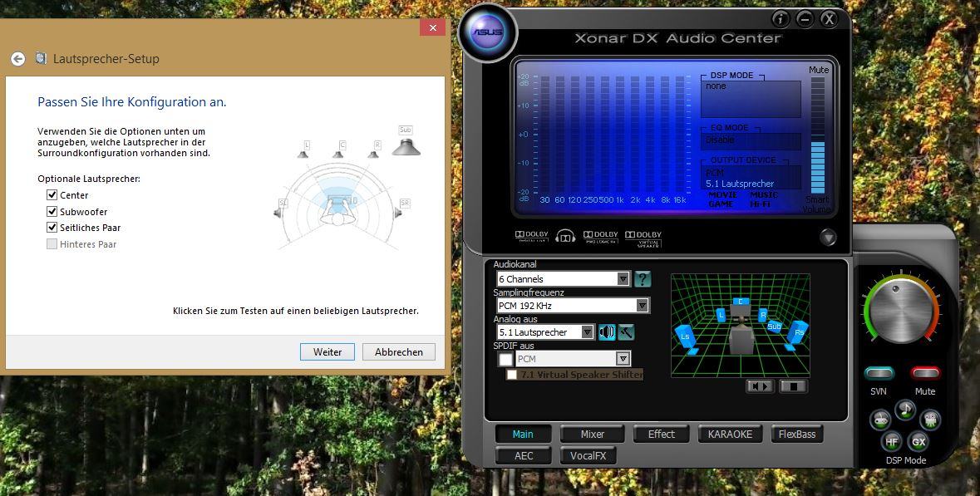Click Dolby Digital Live icon
980x496 pixels.
(x=532, y=238)
